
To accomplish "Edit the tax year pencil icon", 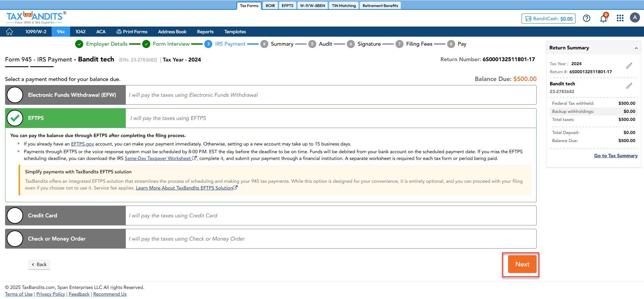I will (629, 66).
